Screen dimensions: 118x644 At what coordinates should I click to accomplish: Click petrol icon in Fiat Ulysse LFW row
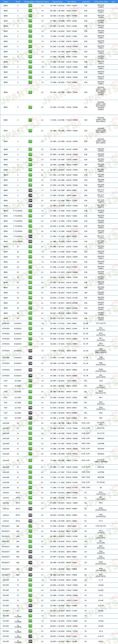[30, 381]
